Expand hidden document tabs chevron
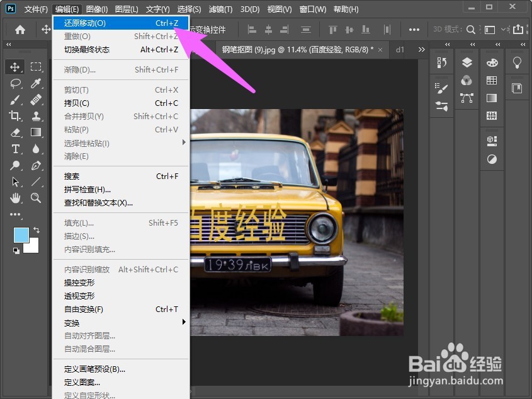The image size is (532, 399). pos(421,50)
